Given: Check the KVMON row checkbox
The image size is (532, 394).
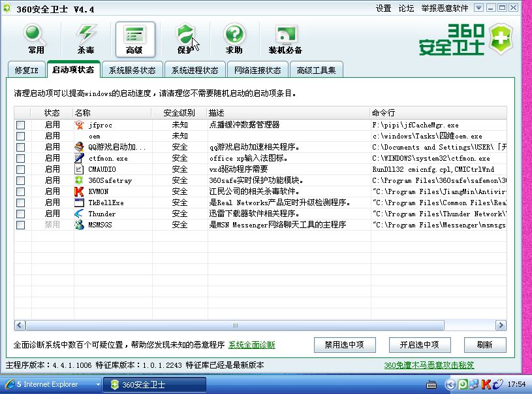Looking at the screenshot, I should 21,191.
